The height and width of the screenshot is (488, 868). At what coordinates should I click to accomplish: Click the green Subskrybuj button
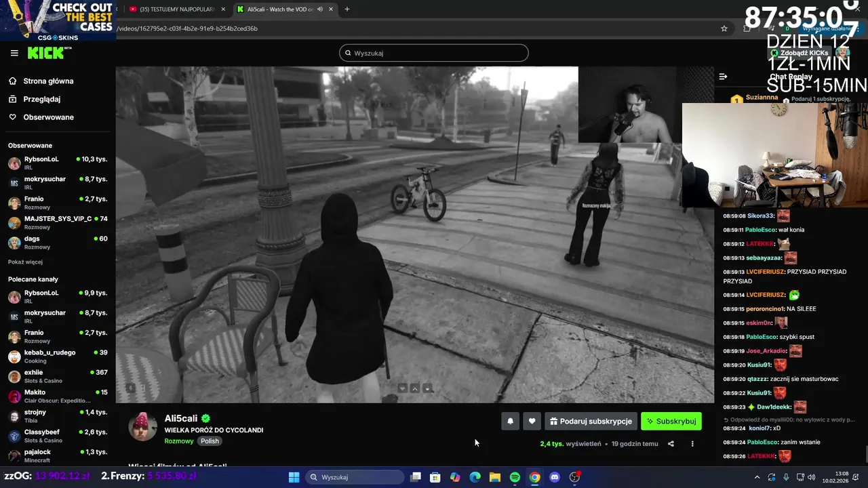click(671, 421)
